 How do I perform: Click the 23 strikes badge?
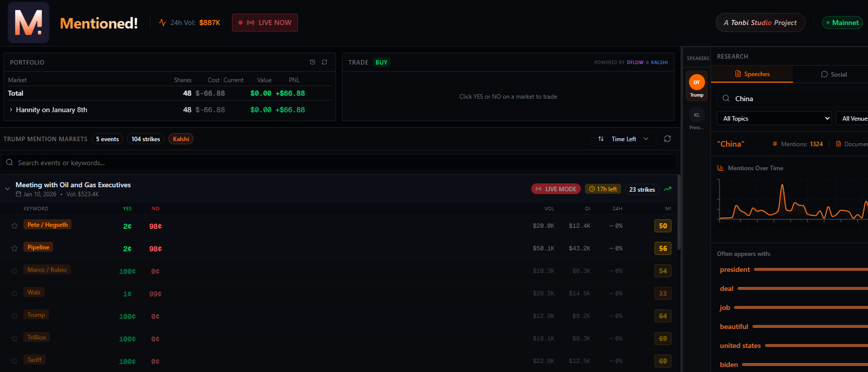point(642,189)
